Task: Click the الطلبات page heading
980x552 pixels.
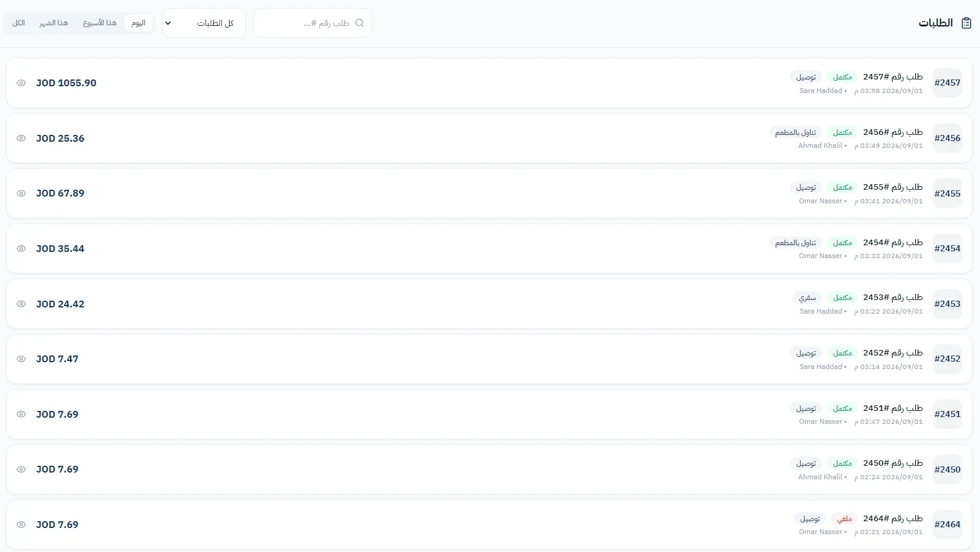Action: point(936,23)
